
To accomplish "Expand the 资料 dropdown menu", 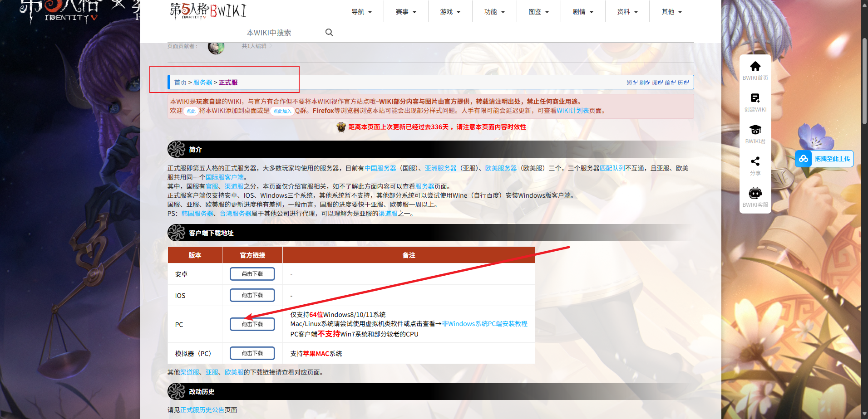I will 627,12.
